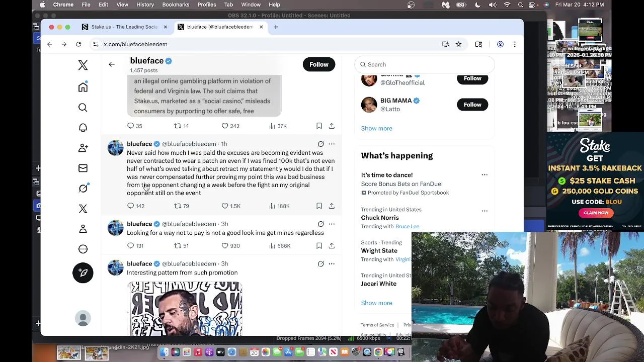Viewport: 644px width, 362px height.
Task: Open BIG MAMA profile avatar
Action: point(369,105)
